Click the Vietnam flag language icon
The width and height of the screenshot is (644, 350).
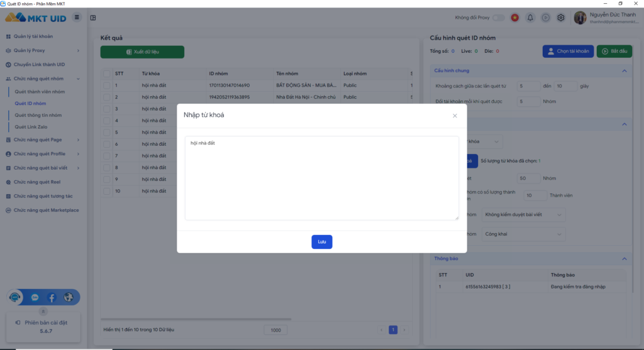515,18
